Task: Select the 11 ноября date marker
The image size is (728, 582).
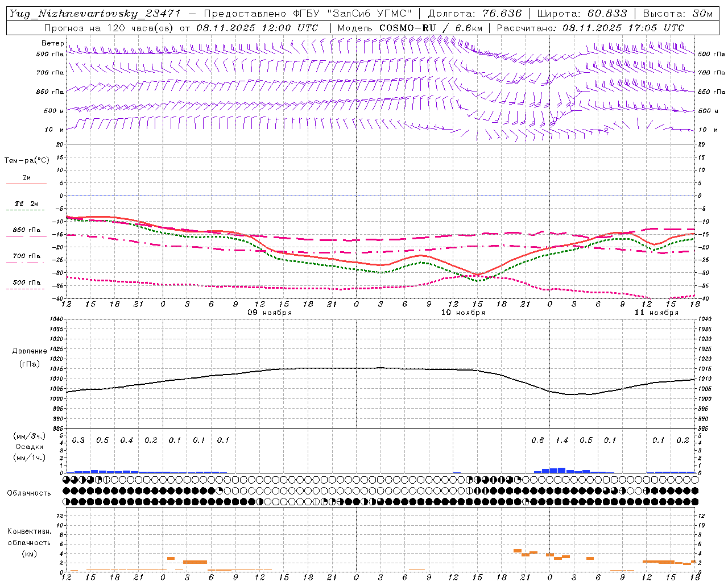Action: [x=656, y=313]
